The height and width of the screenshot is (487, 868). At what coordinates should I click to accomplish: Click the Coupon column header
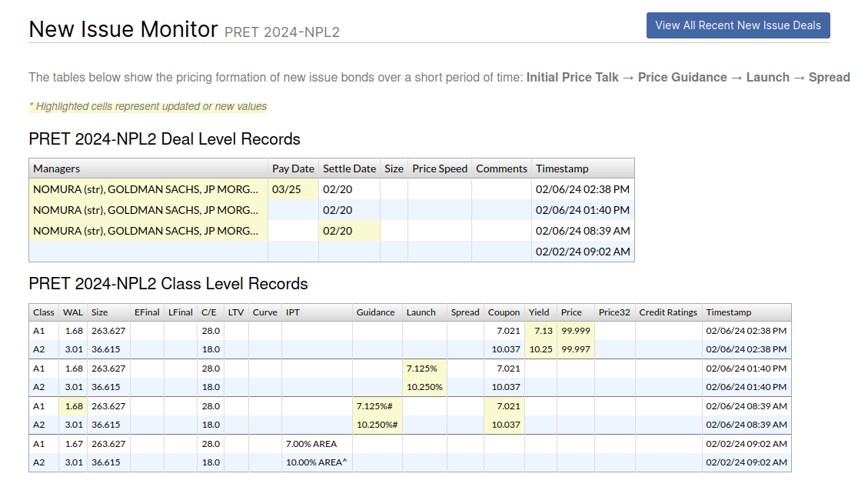pyautogui.click(x=504, y=312)
